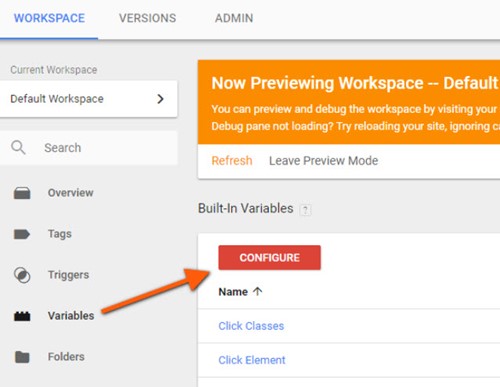Viewport: 500px width, 387px height.
Task: Click the Folders folder icon
Action: (x=22, y=357)
